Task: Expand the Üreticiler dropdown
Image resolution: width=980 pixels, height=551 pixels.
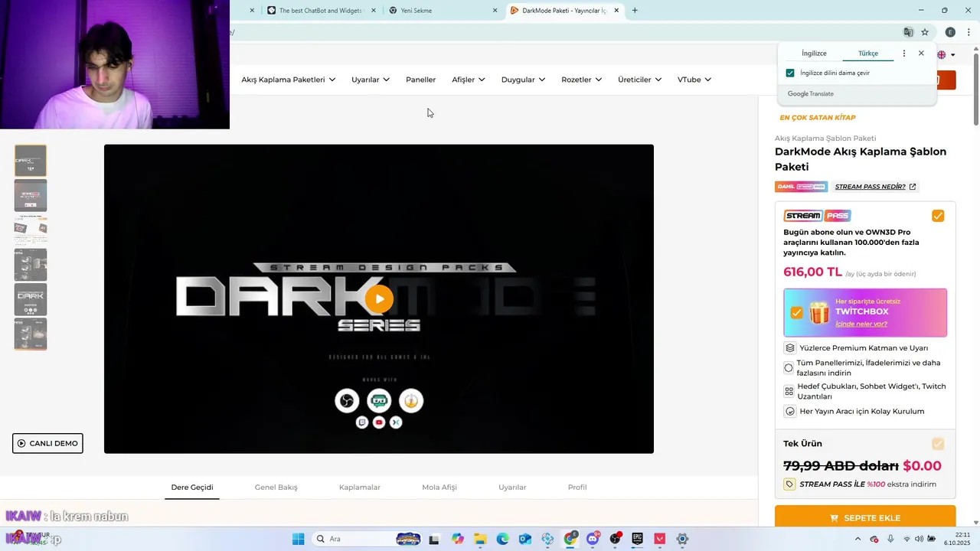Action: (x=640, y=80)
